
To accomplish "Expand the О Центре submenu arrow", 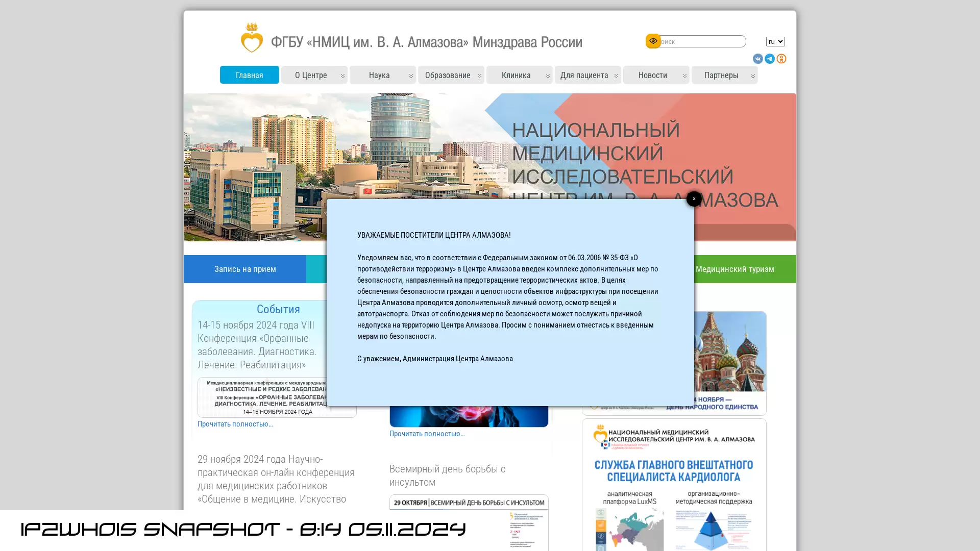I will tap(343, 76).
